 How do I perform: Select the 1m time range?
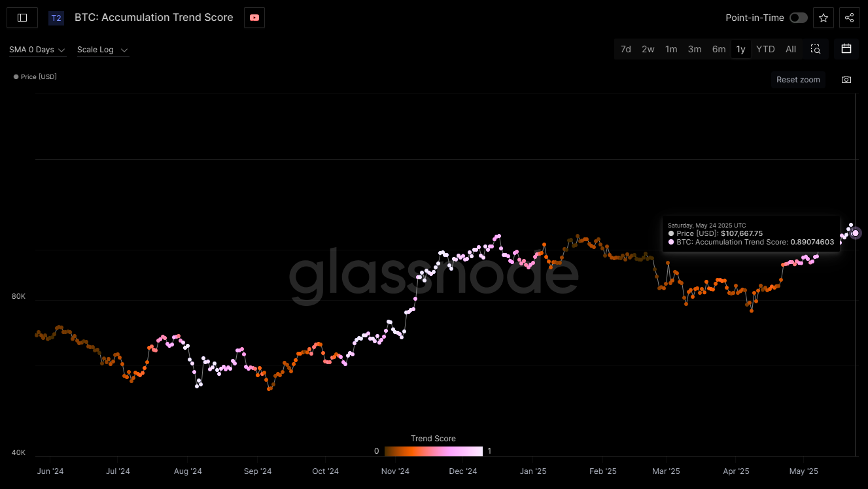click(x=671, y=49)
